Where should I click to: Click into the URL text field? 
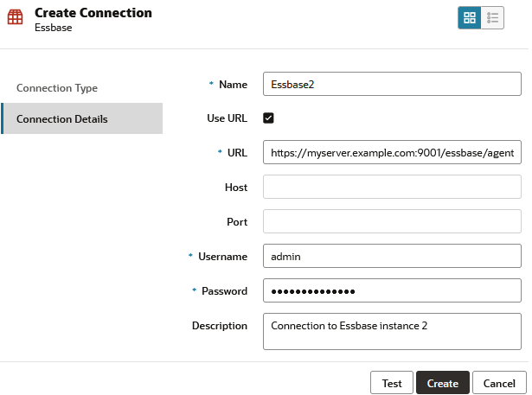coord(392,153)
